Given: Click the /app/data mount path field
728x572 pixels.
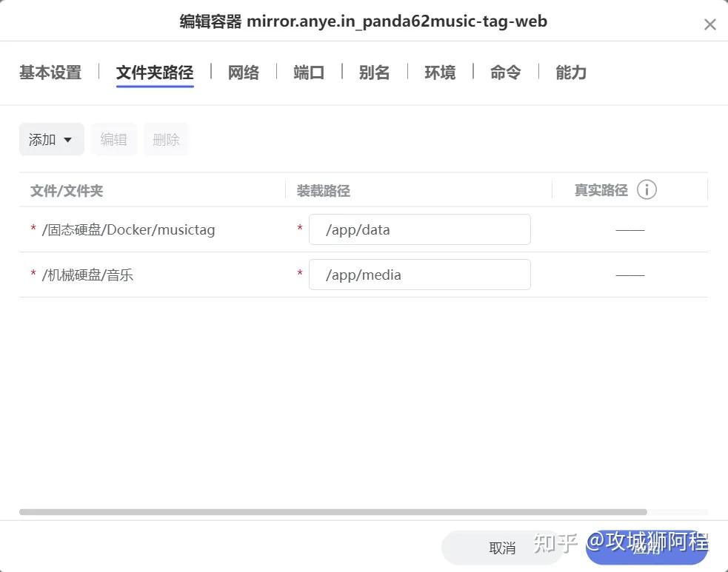Looking at the screenshot, I should [x=420, y=229].
